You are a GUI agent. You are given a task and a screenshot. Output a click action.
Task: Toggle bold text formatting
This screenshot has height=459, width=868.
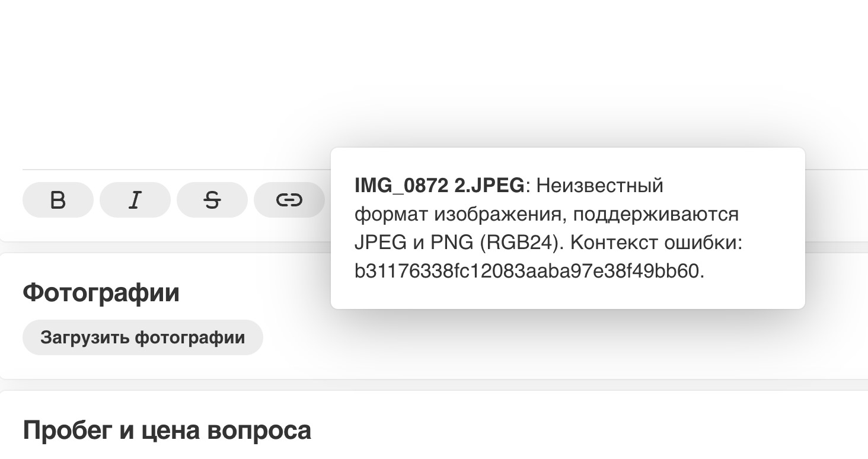coord(58,200)
